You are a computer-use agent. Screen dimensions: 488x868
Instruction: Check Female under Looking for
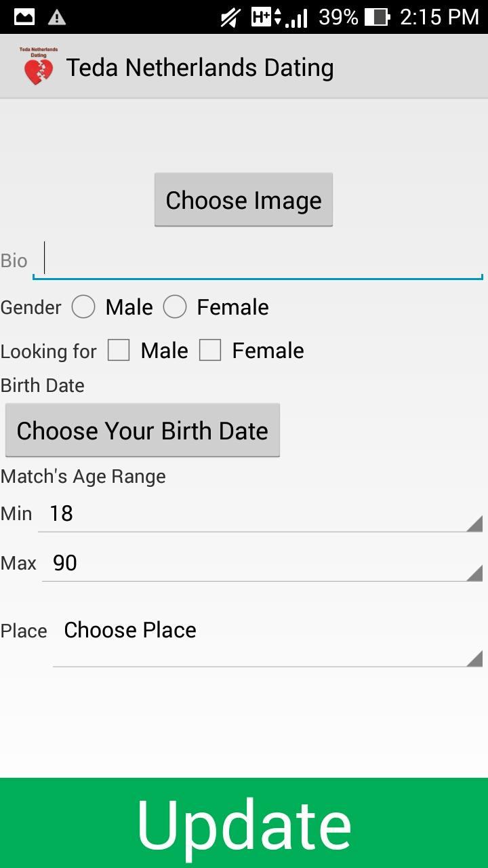[x=210, y=351]
